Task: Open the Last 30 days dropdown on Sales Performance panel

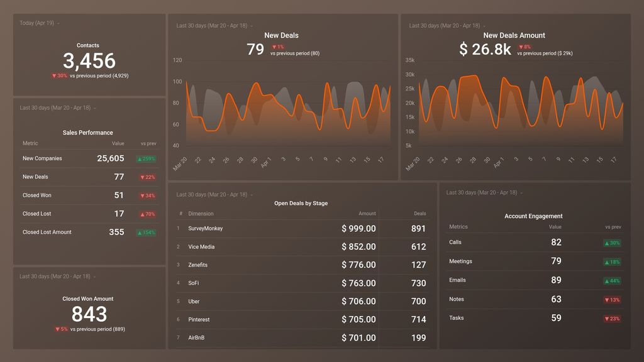Action: pos(56,107)
